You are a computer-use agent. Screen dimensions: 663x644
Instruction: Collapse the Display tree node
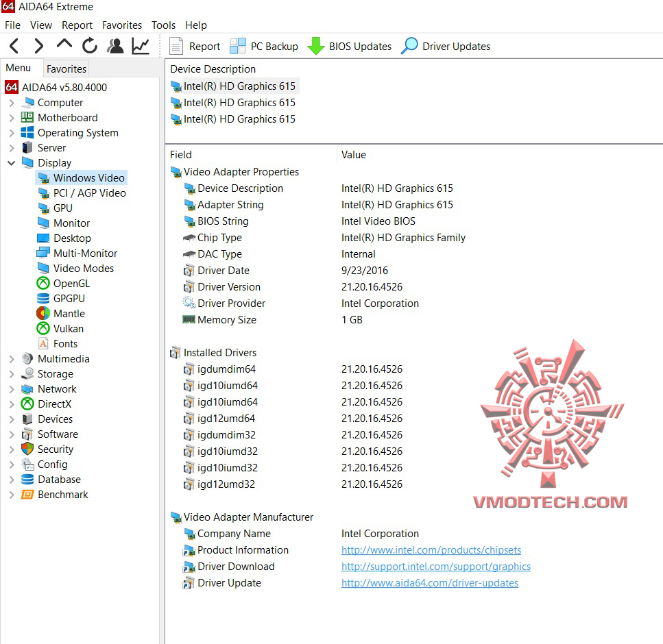(x=12, y=162)
